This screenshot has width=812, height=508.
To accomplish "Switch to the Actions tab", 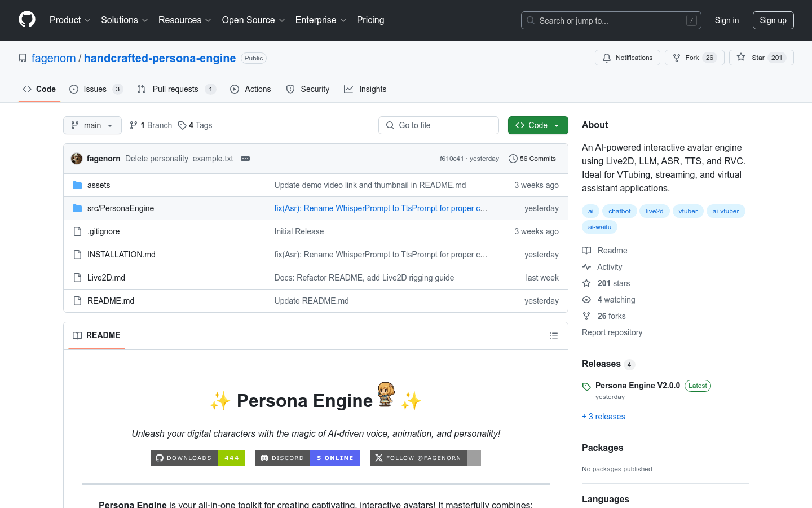I will click(251, 89).
